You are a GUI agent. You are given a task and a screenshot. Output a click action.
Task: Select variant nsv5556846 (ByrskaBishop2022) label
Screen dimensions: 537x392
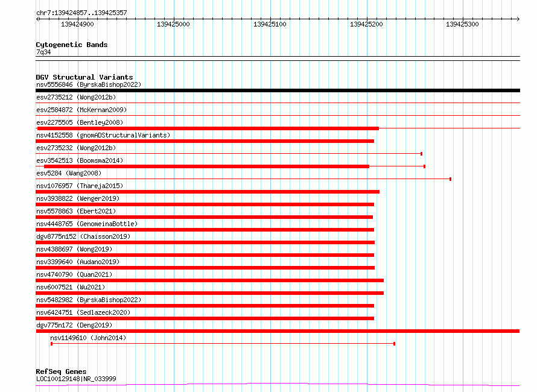pyautogui.click(x=89, y=84)
